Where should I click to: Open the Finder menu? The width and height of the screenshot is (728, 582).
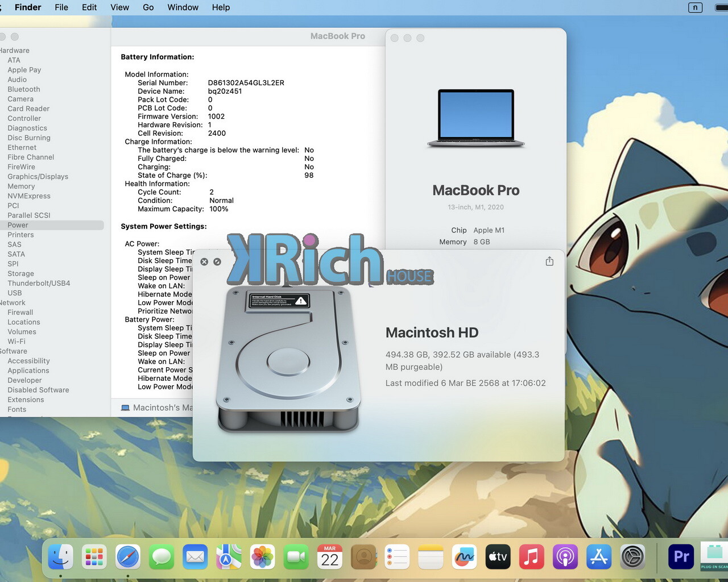tap(28, 7)
